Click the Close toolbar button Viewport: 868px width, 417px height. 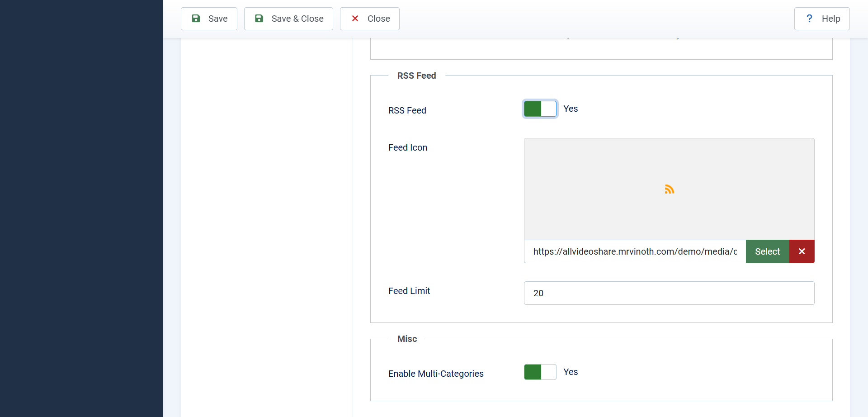tap(370, 19)
